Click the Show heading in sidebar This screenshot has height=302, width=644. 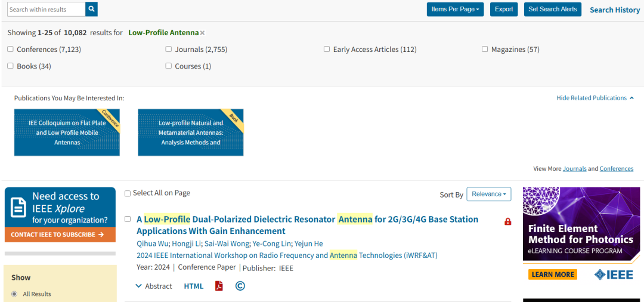point(21,278)
